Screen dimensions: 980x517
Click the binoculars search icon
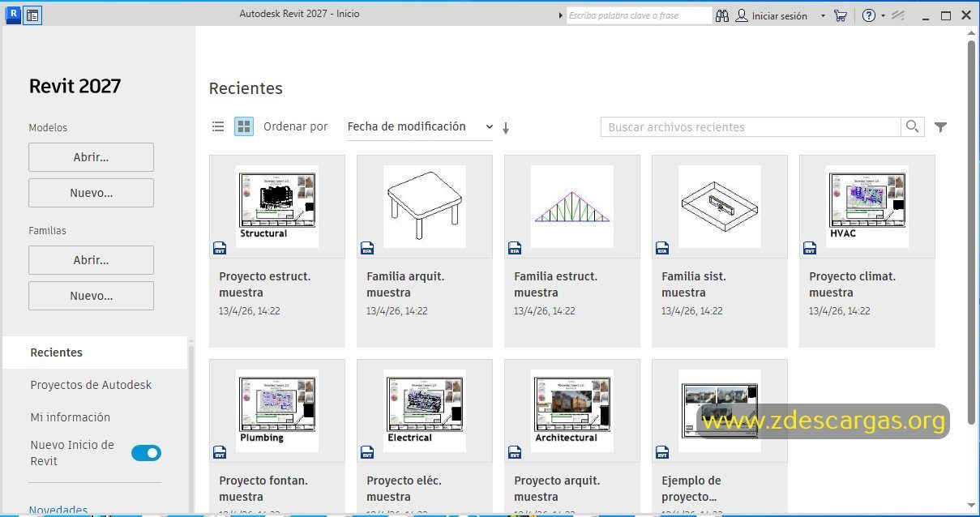[722, 15]
